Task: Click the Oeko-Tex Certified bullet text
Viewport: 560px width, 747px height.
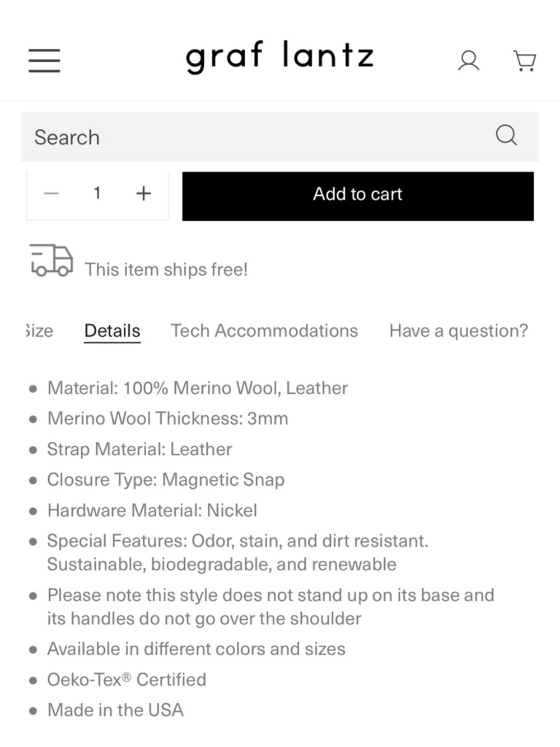Action: (127, 679)
